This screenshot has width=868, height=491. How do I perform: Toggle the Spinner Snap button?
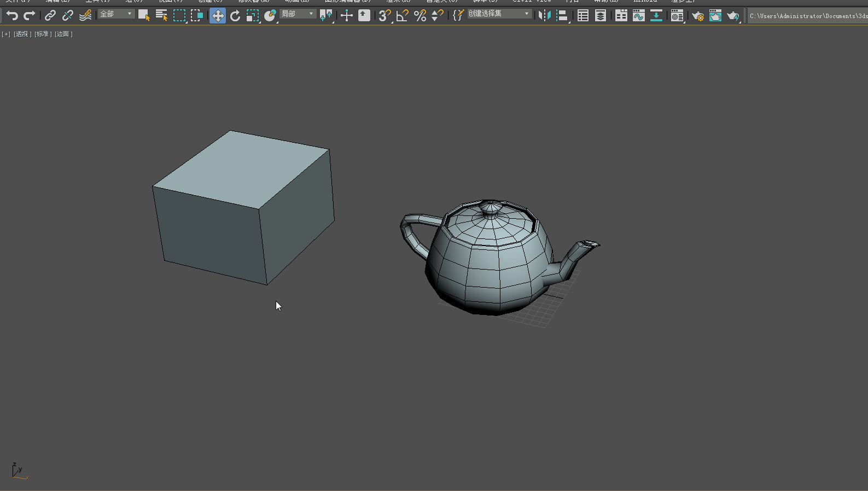pos(438,16)
